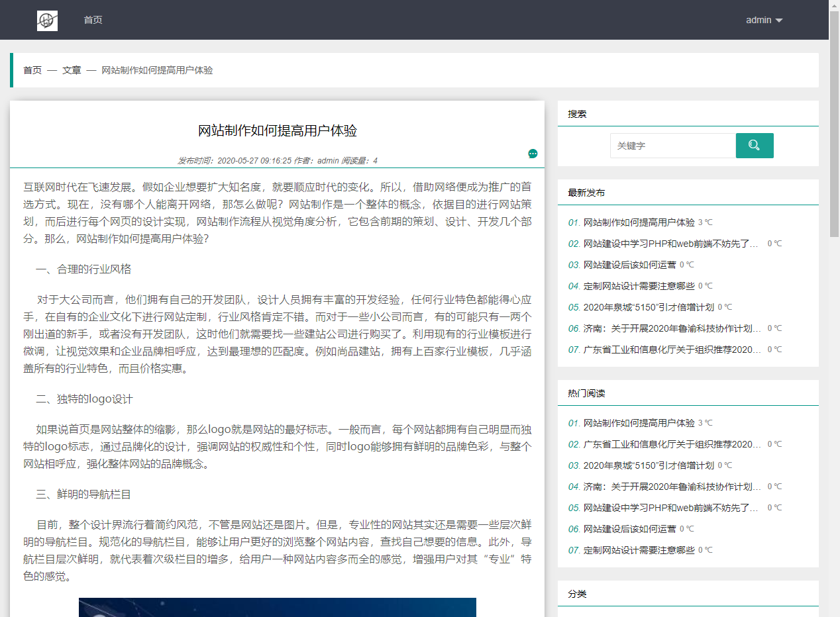Go to 首页 in the breadcrumb
This screenshot has height=617, width=840.
coord(32,70)
